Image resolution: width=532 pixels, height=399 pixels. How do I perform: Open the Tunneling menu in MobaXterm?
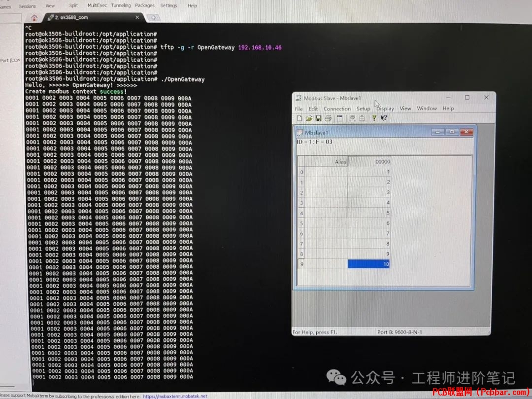tap(121, 5)
